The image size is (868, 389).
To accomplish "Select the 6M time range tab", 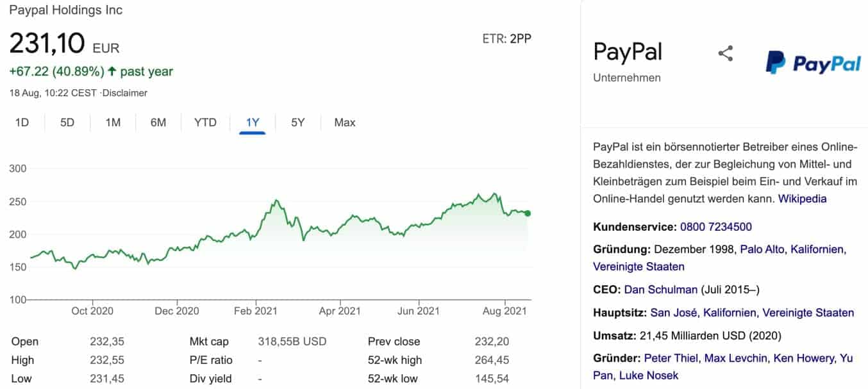I will click(158, 122).
